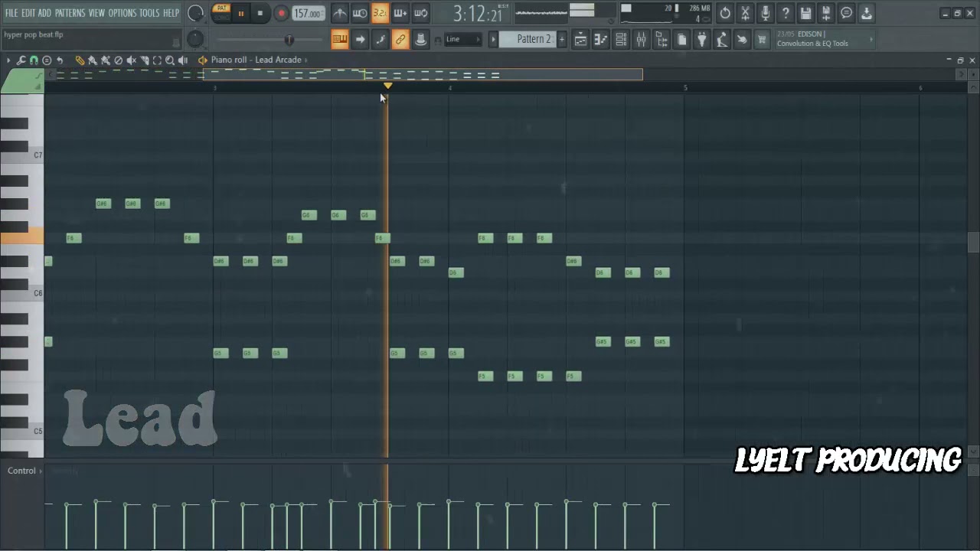Viewport: 980px width, 551px height.
Task: Toggle loop recording
Action: pos(420,13)
